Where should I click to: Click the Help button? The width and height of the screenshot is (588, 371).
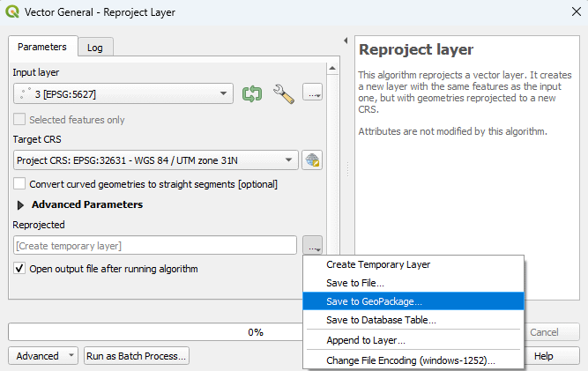coord(543,356)
